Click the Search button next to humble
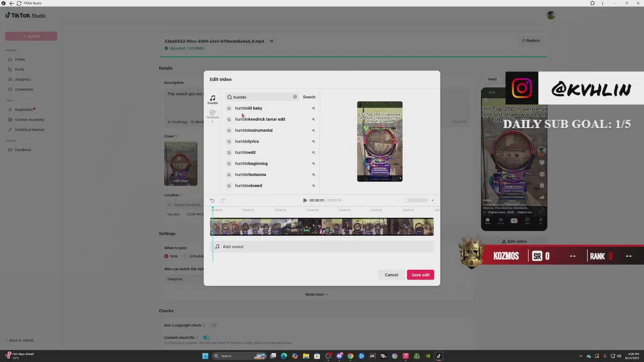 [309, 97]
